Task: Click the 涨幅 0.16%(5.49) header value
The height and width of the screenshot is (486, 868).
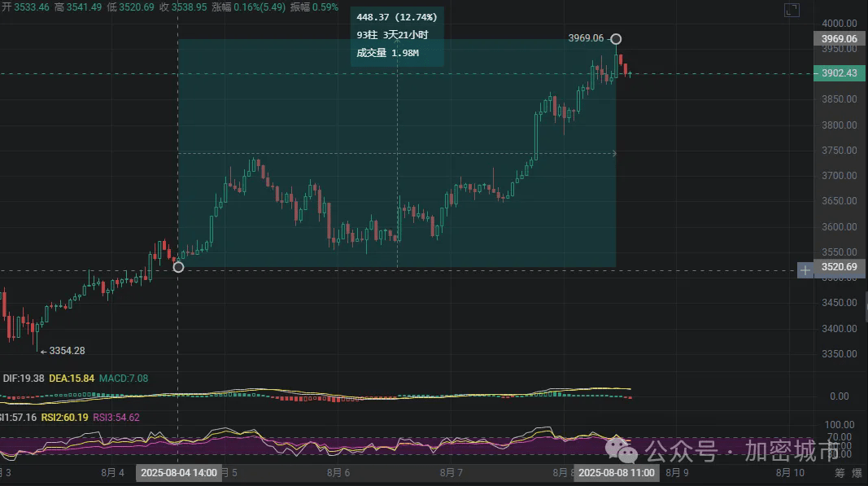Action: pyautogui.click(x=249, y=7)
